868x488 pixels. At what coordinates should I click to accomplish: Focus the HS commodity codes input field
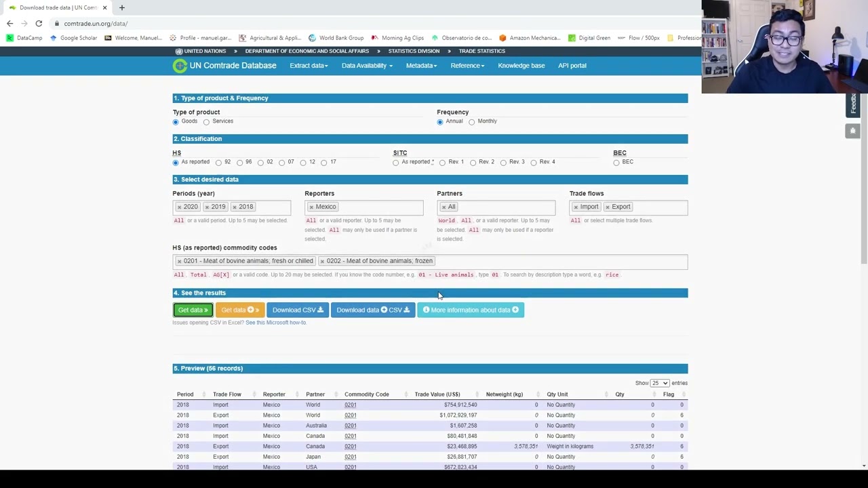430,262
